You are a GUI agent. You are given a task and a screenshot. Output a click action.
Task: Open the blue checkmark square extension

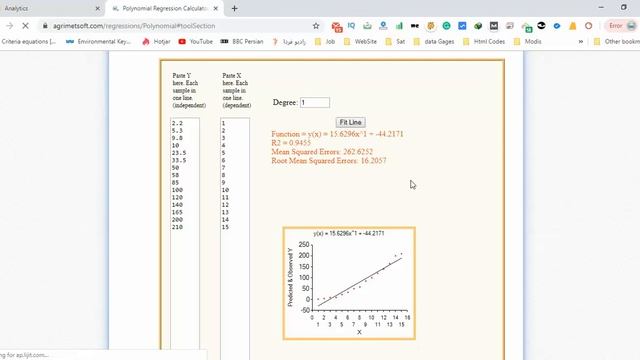[x=462, y=26]
